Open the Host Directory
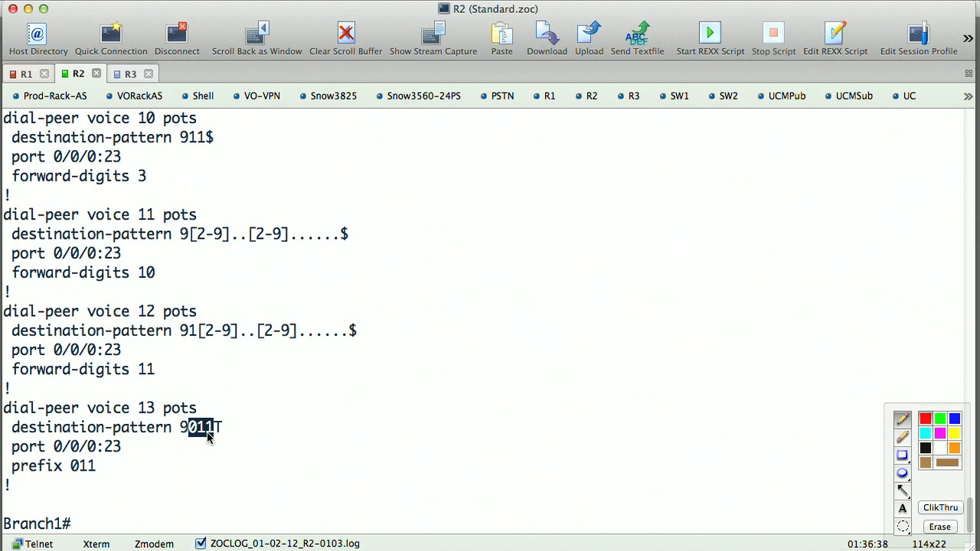The width and height of the screenshot is (980, 551). pos(38,39)
